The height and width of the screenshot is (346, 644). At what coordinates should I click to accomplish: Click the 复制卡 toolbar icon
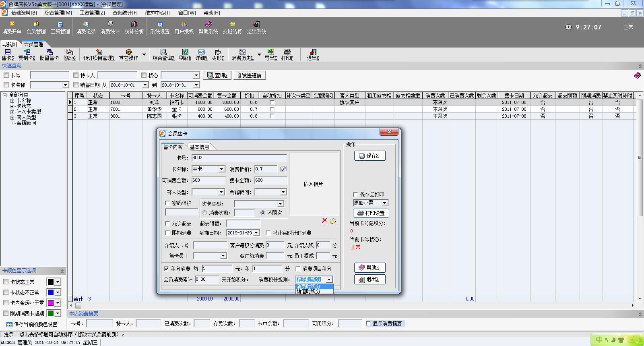coord(27,55)
